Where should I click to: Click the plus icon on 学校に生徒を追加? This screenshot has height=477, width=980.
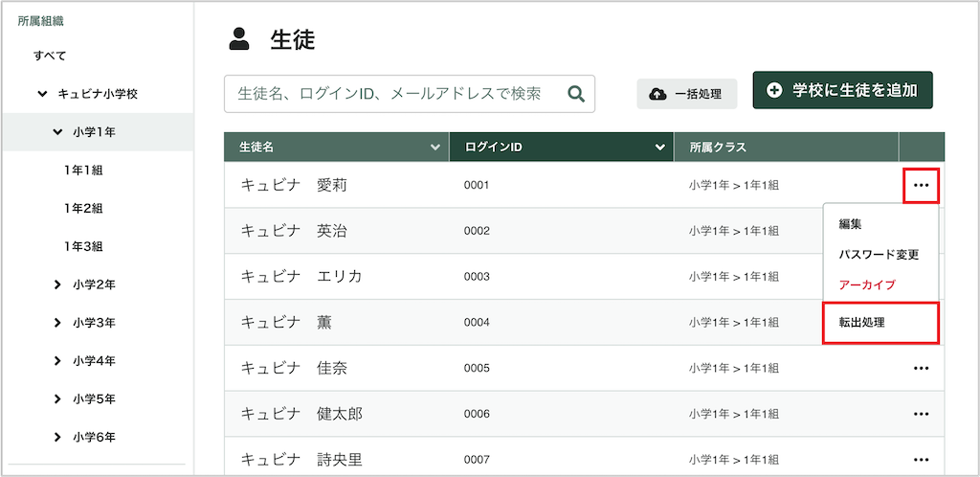point(773,90)
